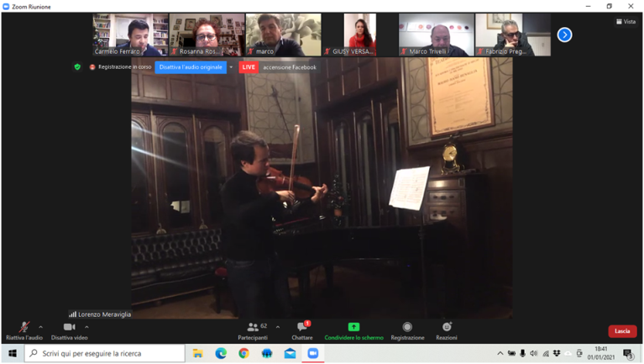Open the Partecipanti panel
Viewport: 644px width, 364px height.
[x=252, y=327]
